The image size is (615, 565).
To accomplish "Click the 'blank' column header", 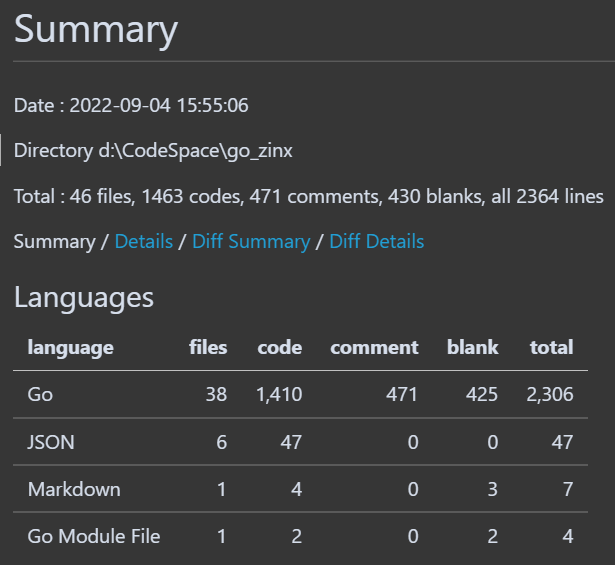I will tap(472, 348).
